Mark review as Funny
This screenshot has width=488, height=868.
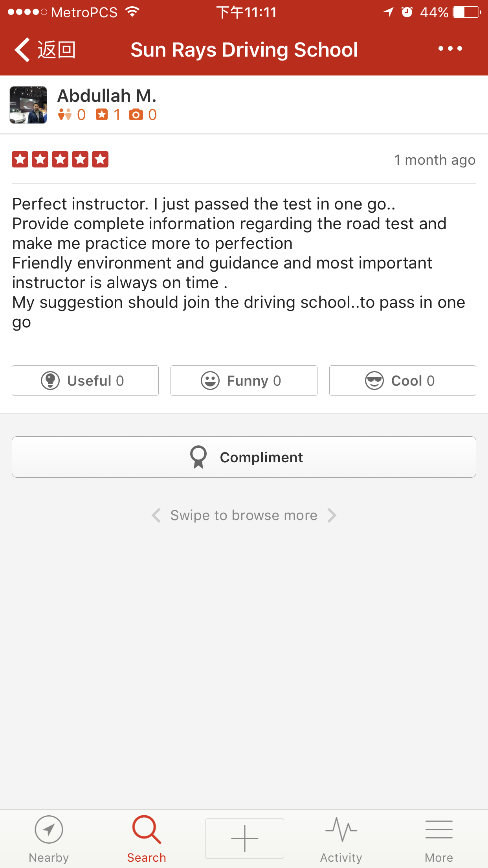tap(244, 381)
